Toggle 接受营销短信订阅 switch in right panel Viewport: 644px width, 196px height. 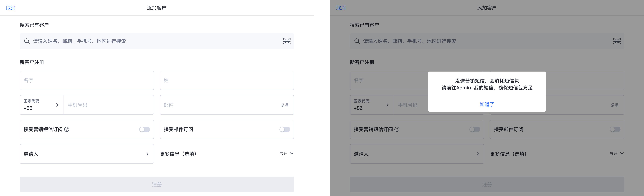point(475,129)
